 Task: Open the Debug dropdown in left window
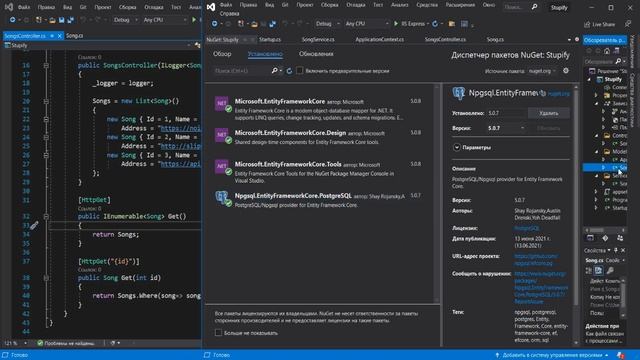coord(125,20)
